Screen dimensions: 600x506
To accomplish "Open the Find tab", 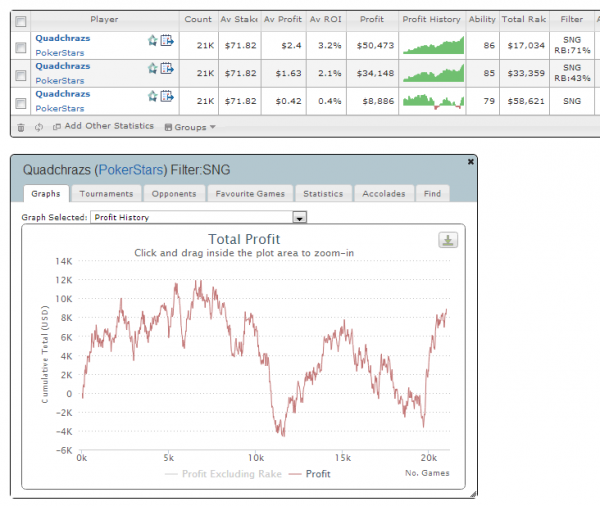I will 432,194.
